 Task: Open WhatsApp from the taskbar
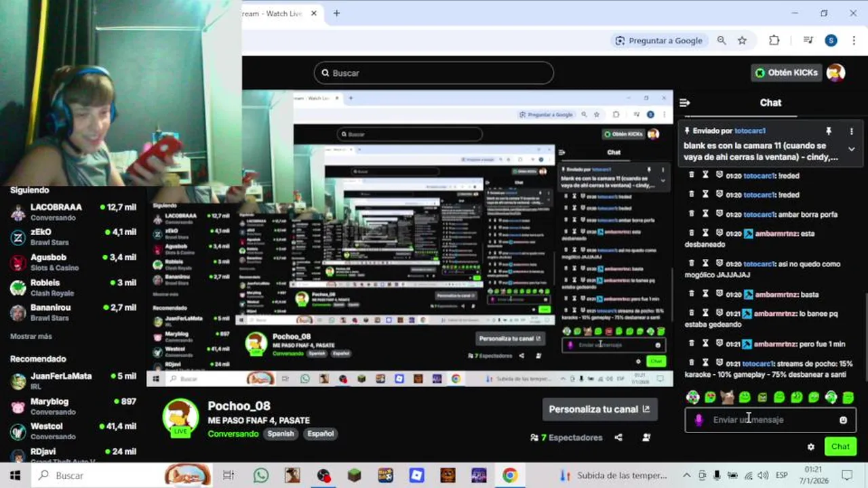coord(261,476)
